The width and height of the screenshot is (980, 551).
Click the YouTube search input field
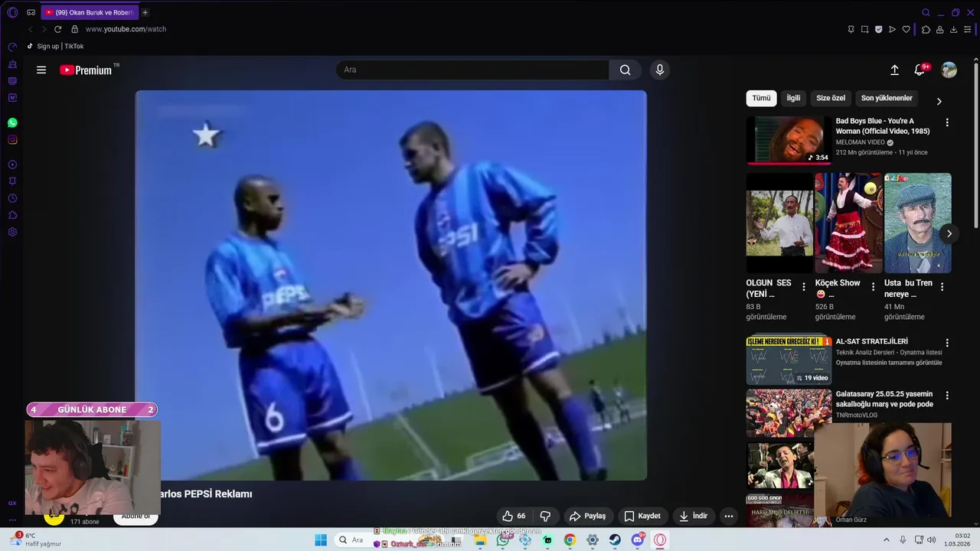point(472,70)
